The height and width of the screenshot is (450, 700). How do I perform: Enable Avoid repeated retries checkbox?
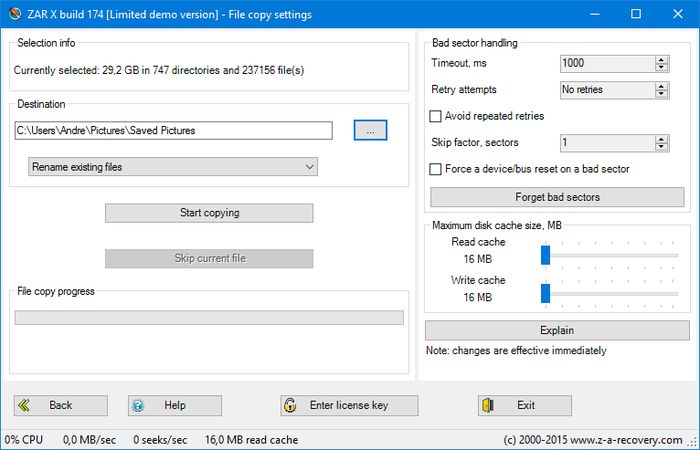point(435,116)
